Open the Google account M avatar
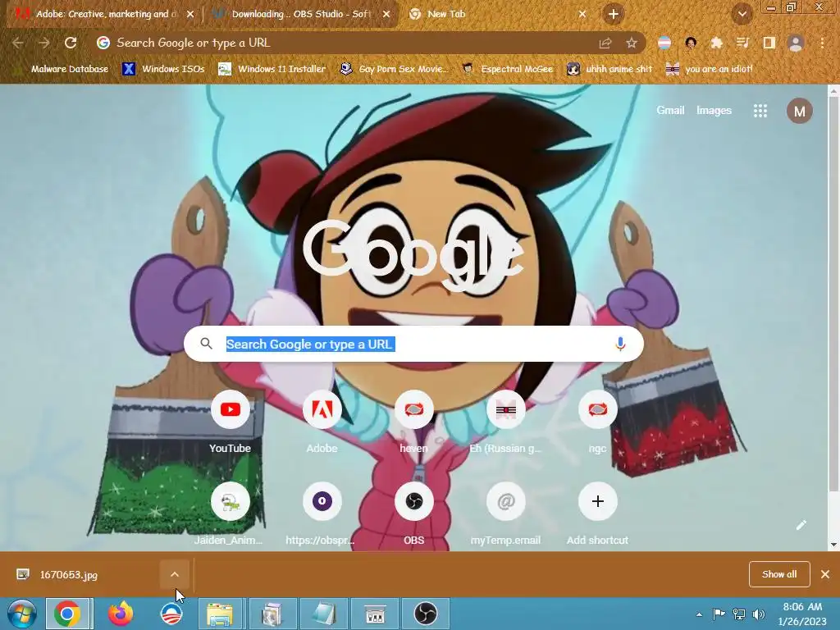This screenshot has width=840, height=630. pos(799,111)
